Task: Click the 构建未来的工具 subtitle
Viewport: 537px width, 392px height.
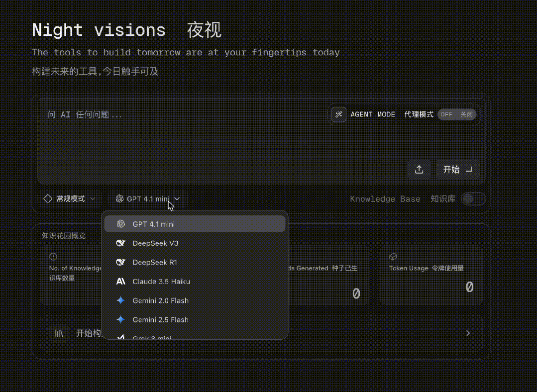Action: 95,72
